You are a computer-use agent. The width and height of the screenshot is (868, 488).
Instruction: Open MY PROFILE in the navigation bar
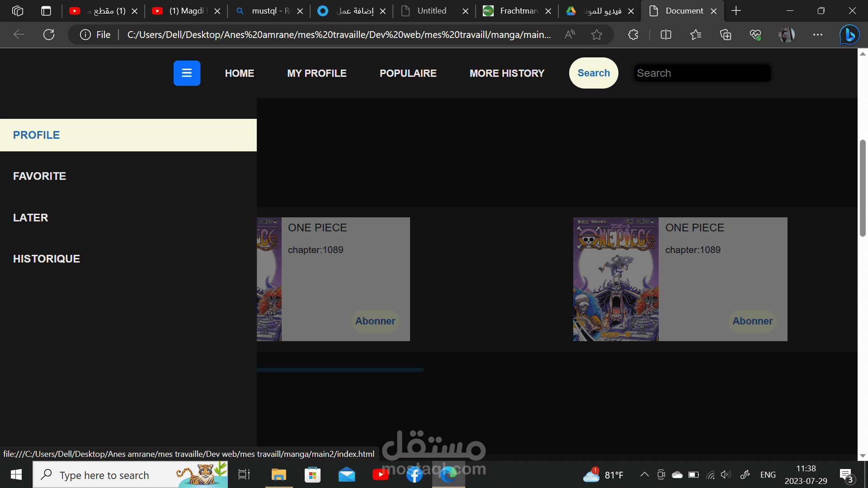(317, 73)
